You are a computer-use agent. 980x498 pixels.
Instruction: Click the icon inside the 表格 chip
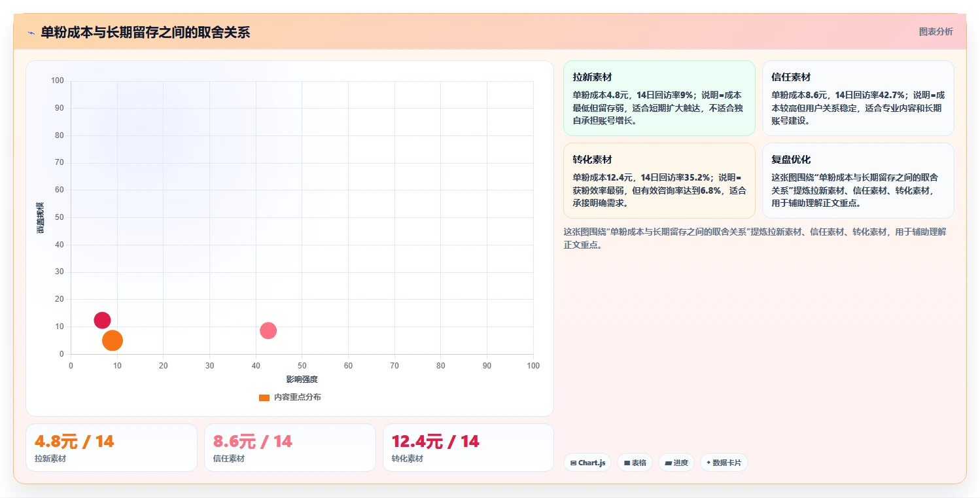tap(627, 463)
